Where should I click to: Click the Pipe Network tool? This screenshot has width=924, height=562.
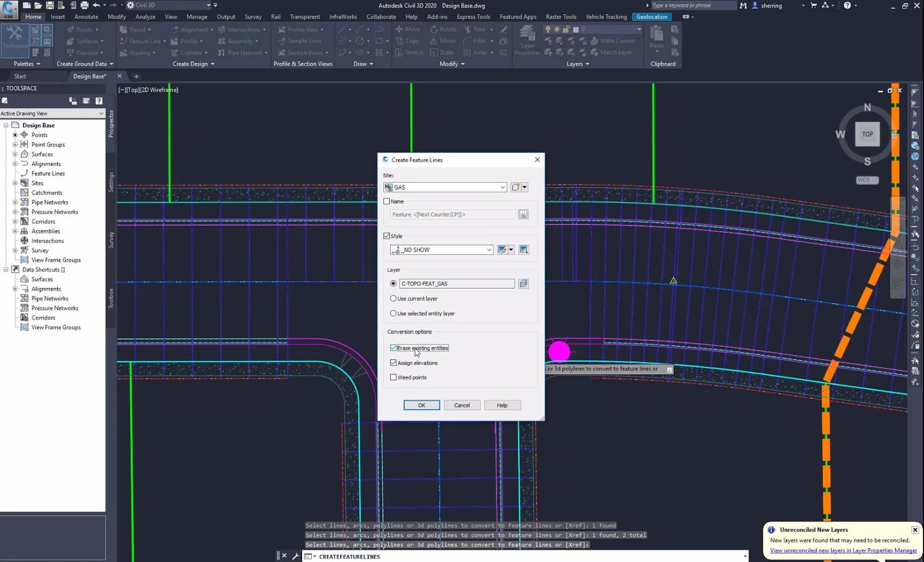241,53
